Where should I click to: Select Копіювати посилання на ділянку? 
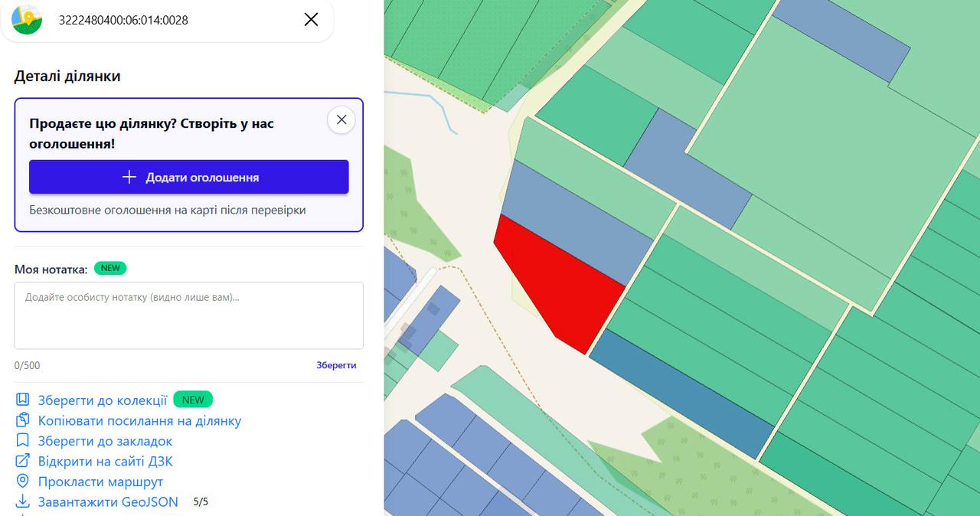(139, 420)
